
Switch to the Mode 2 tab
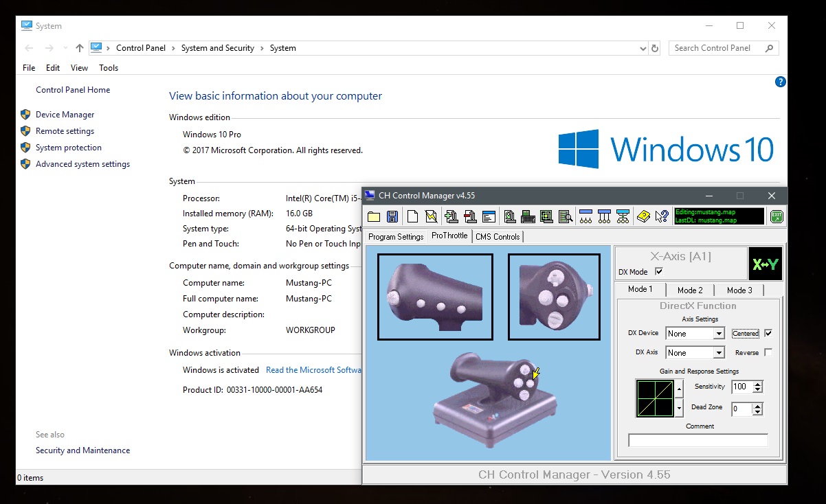coord(690,290)
